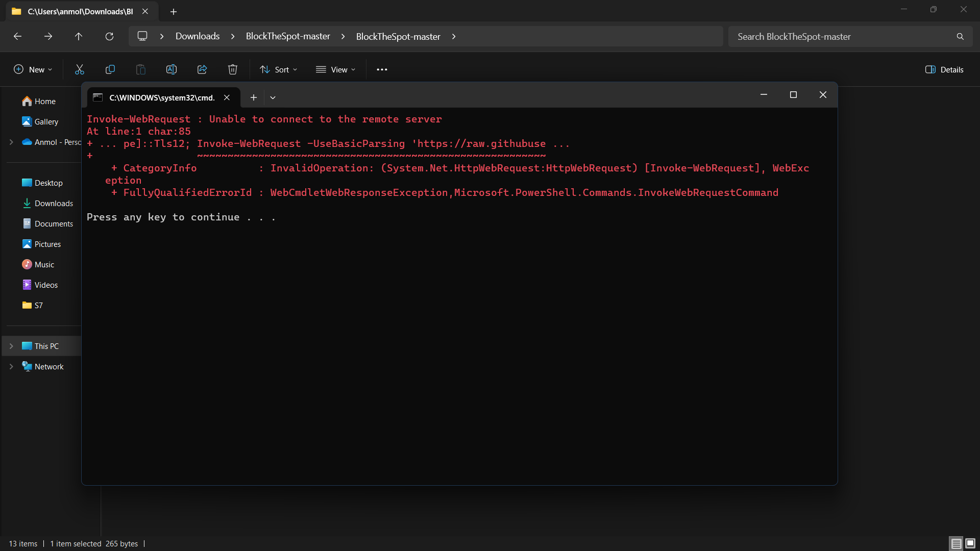980x551 pixels.
Task: Open the Downloads folder in sidebar
Action: pos(54,203)
